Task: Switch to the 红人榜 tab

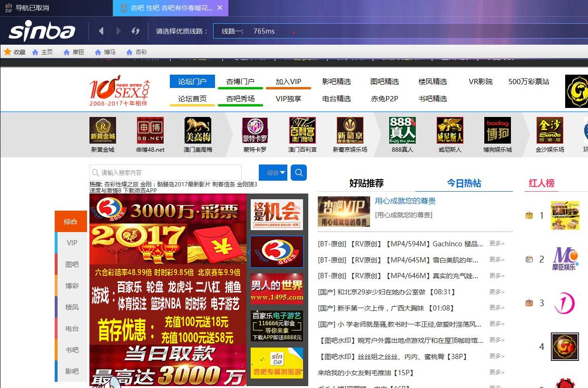Action: pyautogui.click(x=542, y=183)
